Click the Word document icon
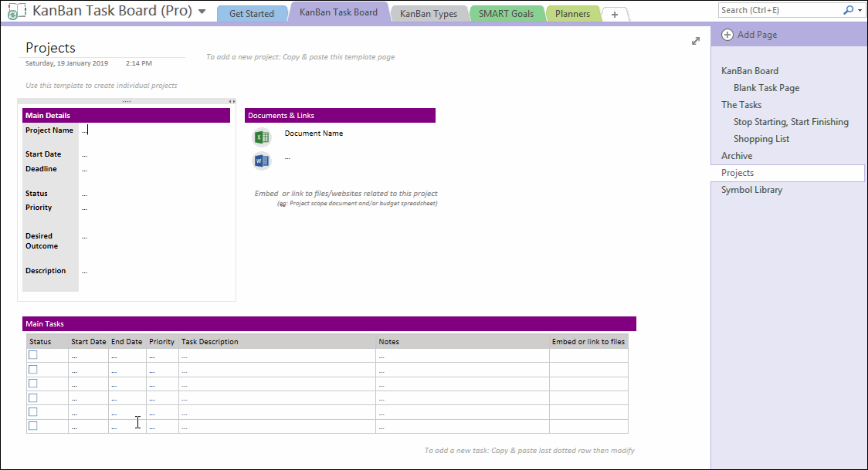This screenshot has height=470, width=868. 261,161
